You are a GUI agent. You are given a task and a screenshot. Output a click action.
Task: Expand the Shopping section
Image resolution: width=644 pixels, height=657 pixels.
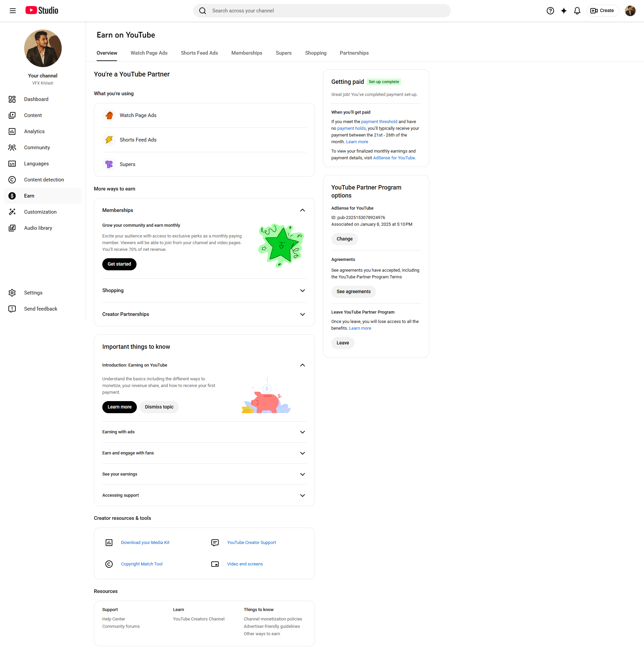point(303,291)
